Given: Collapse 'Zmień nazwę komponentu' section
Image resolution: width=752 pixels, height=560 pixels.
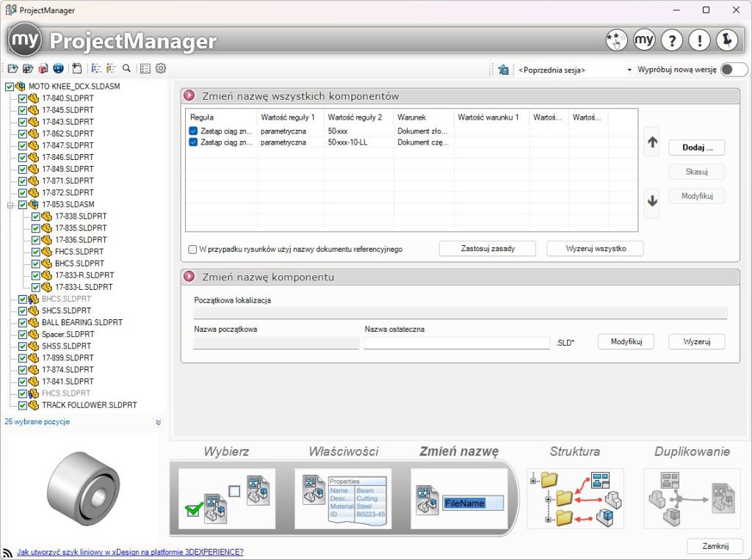Looking at the screenshot, I should 189,277.
